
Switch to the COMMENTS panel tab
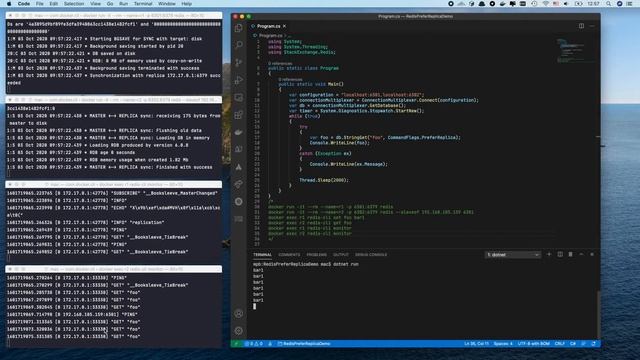click(x=289, y=255)
